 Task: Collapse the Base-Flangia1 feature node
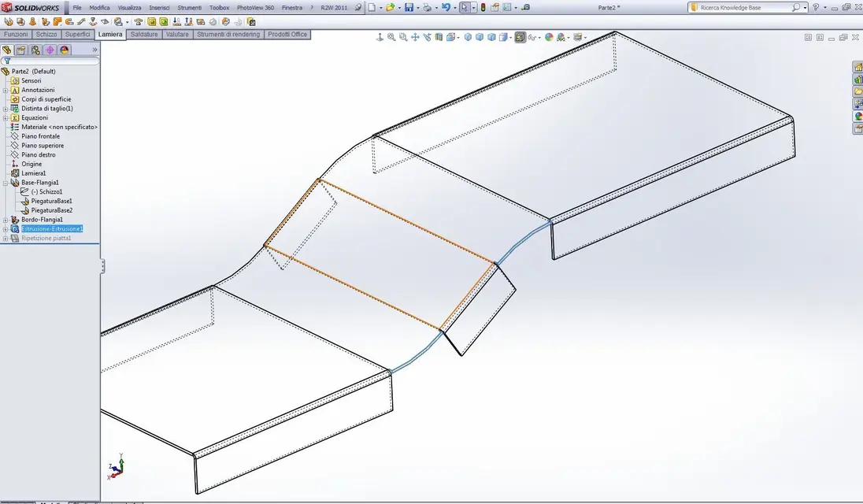(x=6, y=183)
